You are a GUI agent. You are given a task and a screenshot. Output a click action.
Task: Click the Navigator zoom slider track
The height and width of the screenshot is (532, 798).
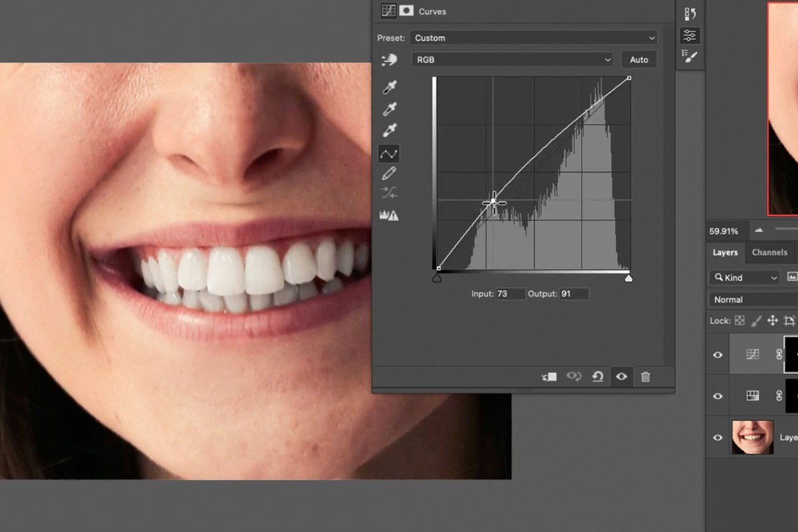click(x=786, y=230)
